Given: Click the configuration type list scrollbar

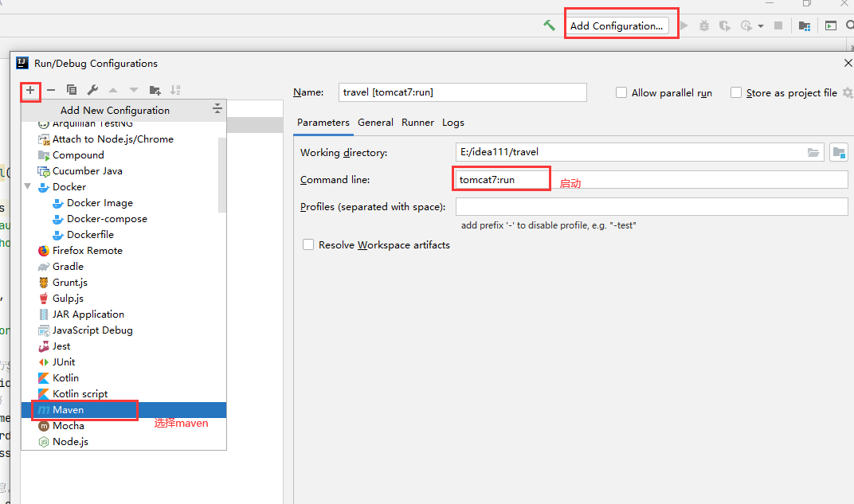Looking at the screenshot, I should tap(221, 174).
